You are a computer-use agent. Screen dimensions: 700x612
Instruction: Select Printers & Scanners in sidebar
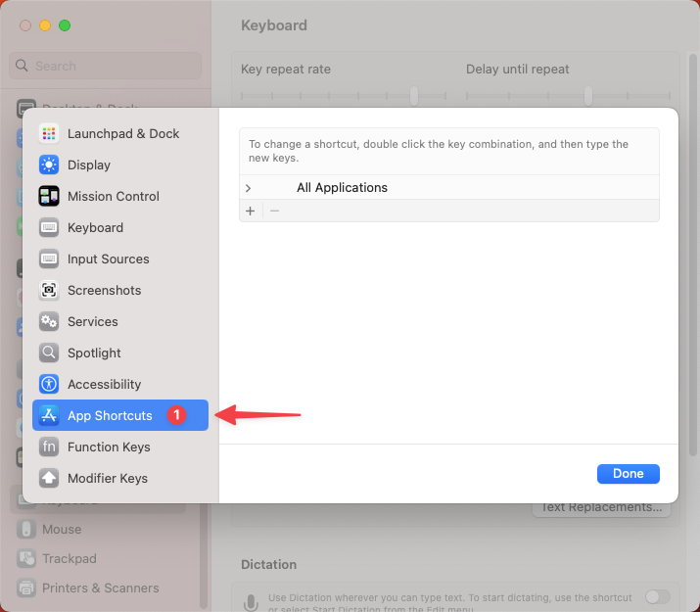coord(98,588)
